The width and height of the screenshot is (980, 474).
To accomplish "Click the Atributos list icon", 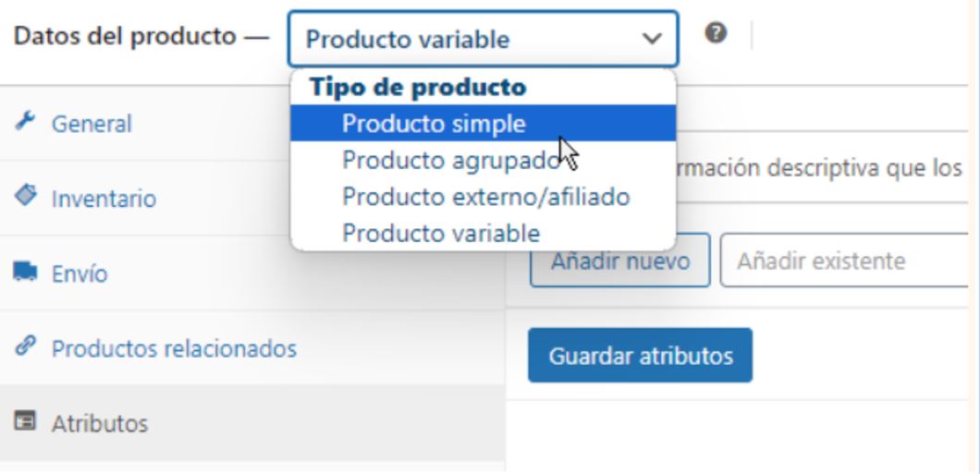I will (24, 423).
